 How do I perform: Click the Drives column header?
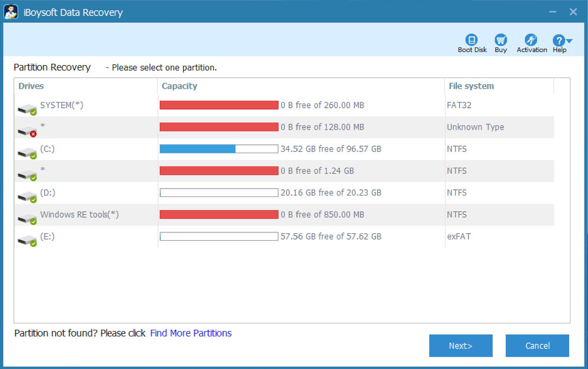(x=31, y=86)
